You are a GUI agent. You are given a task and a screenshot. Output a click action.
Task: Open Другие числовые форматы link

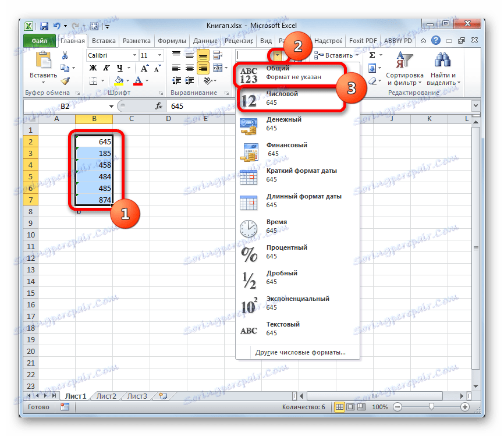(x=300, y=352)
